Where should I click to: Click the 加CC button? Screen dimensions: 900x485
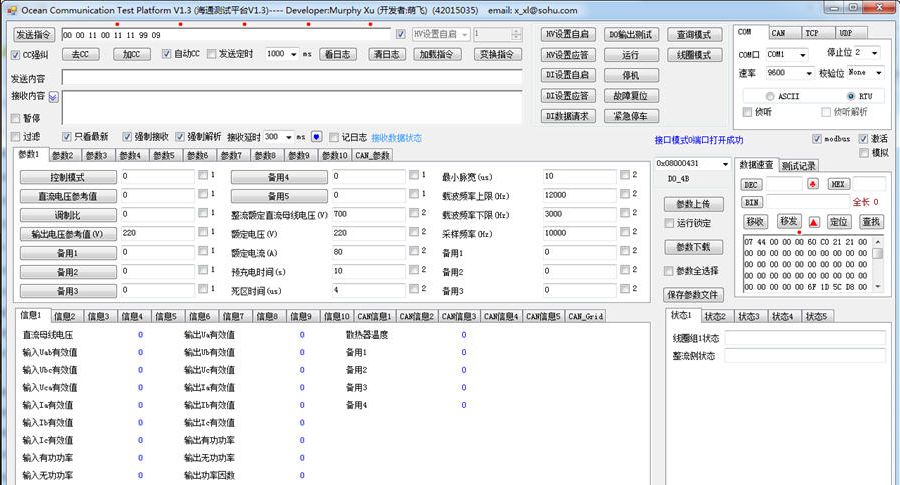pyautogui.click(x=131, y=54)
